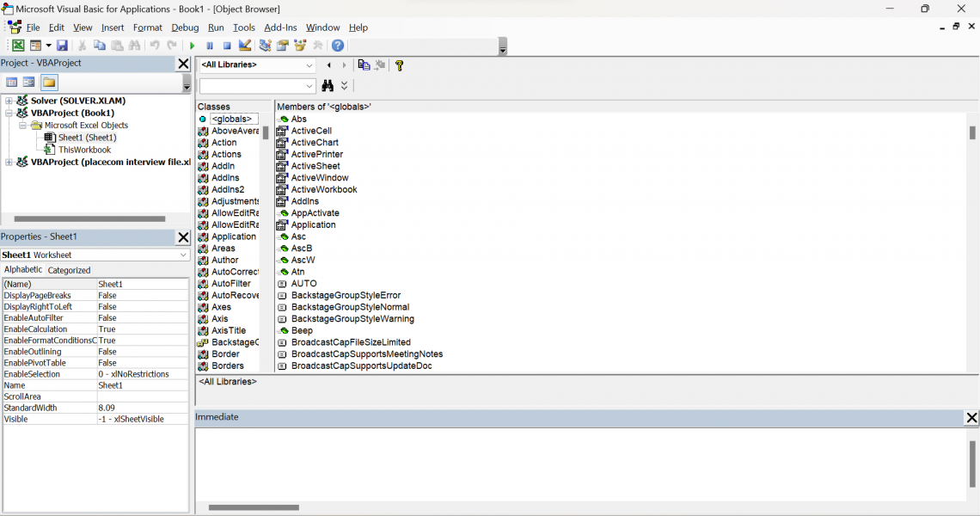Collapse the Microsoft Excel Objects folder
The image size is (980, 516).
coord(23,124)
